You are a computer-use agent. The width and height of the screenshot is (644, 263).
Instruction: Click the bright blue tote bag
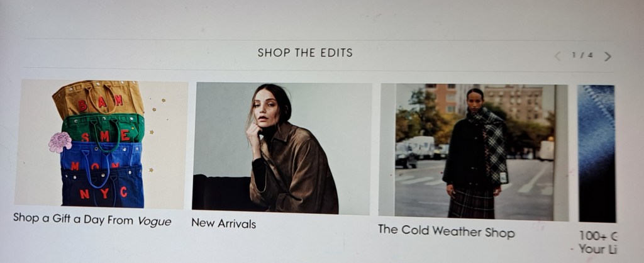101,156
